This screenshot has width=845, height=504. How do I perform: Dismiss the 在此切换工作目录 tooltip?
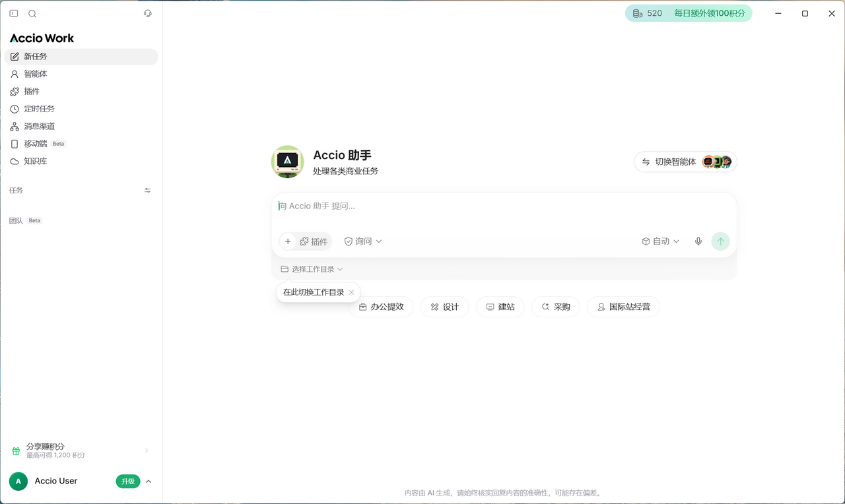pos(351,292)
